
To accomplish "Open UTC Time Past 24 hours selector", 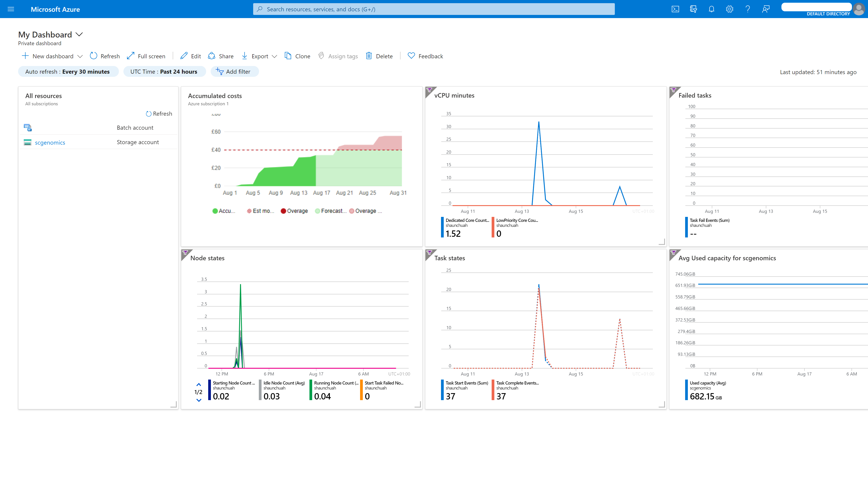I will pyautogui.click(x=164, y=72).
